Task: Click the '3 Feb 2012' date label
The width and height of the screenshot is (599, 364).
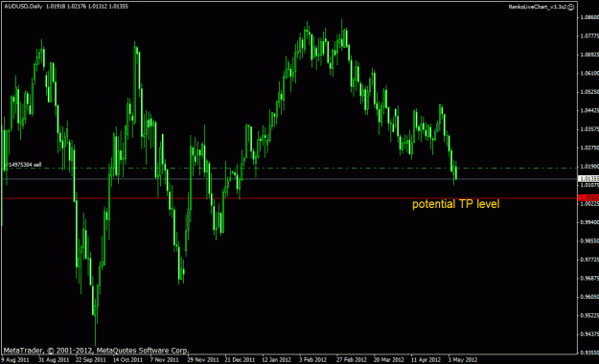Action: [312, 360]
